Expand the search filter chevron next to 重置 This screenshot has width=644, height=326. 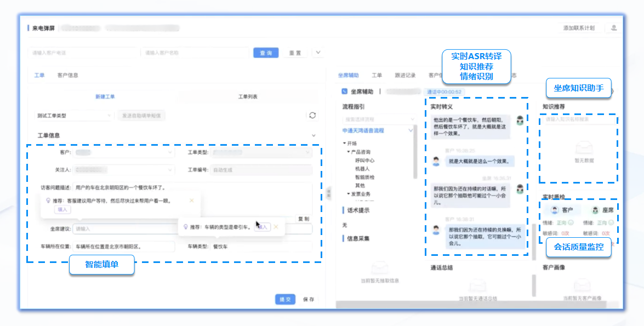pos(318,53)
